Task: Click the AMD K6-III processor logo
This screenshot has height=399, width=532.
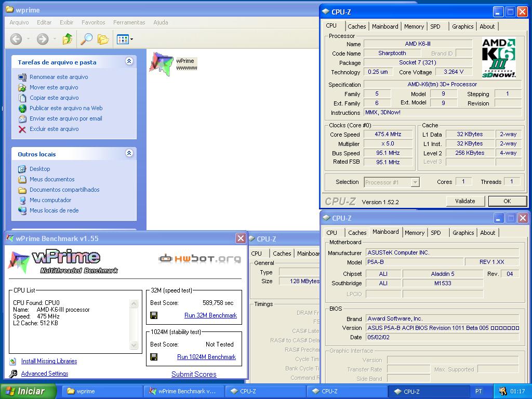Action: tap(499, 58)
